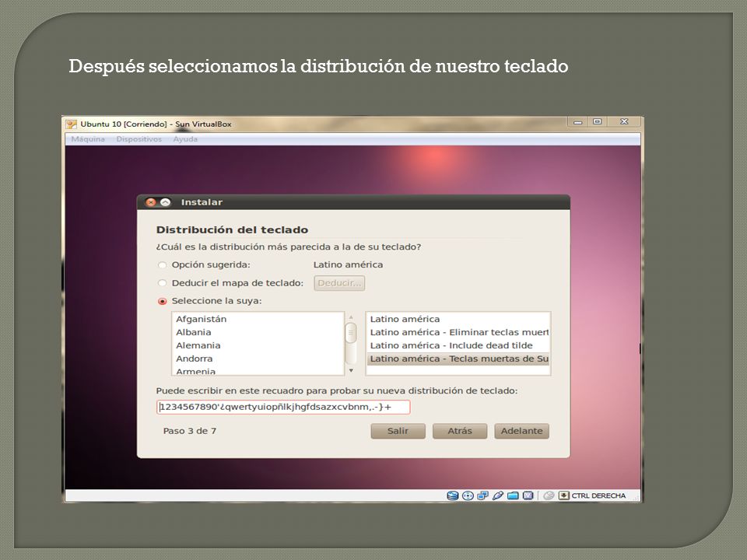Click the Deducir... button
The height and width of the screenshot is (560, 747).
tap(340, 283)
